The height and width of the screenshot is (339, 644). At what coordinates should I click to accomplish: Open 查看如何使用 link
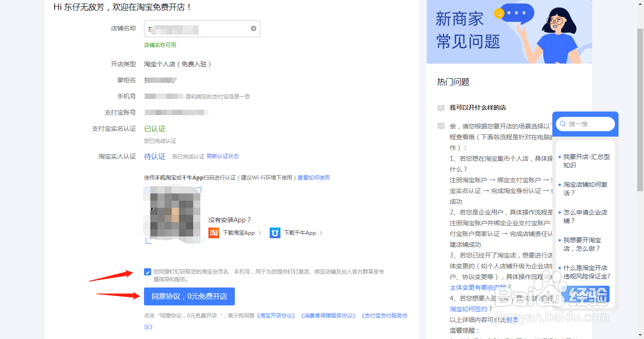tap(314, 178)
